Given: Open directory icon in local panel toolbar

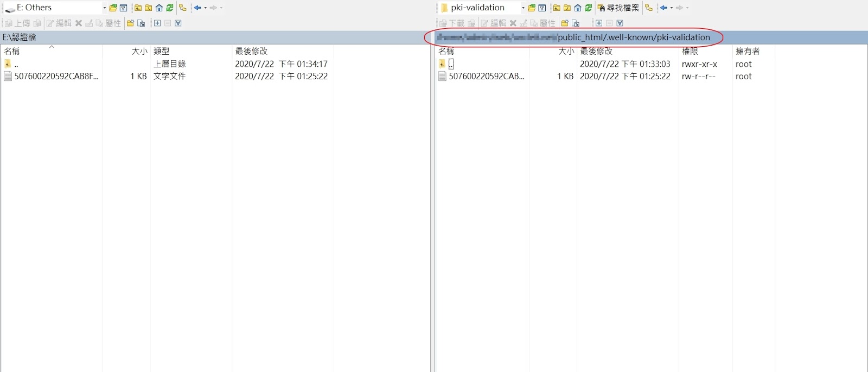Looking at the screenshot, I should point(113,8).
